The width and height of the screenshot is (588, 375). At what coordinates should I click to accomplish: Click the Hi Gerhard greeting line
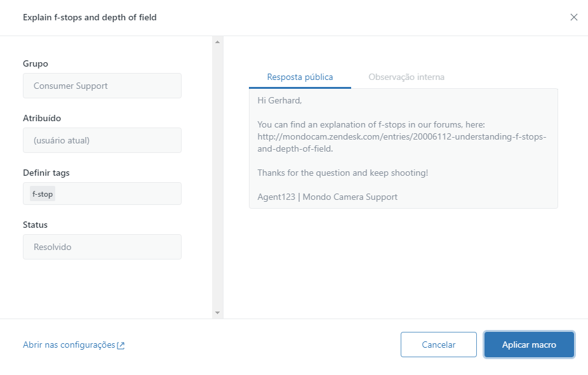pyautogui.click(x=279, y=100)
